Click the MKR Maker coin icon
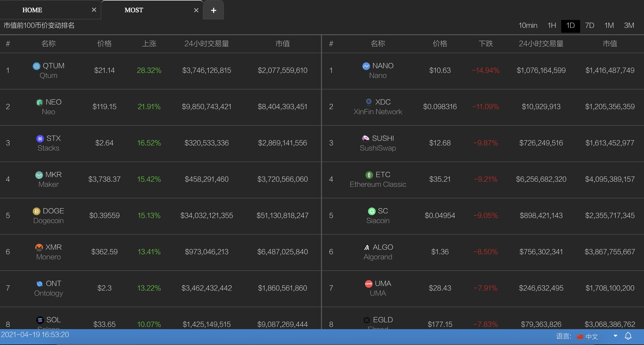644x345 pixels. coord(39,175)
